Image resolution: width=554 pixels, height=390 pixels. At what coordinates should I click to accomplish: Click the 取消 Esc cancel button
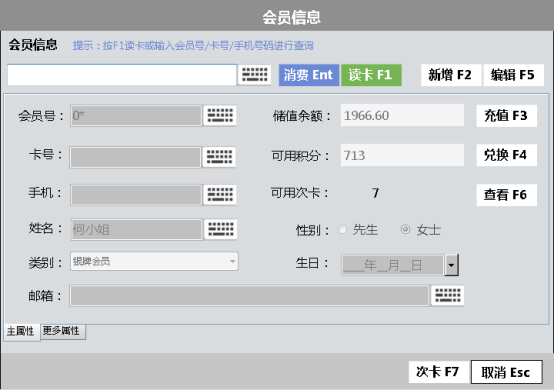click(x=507, y=372)
